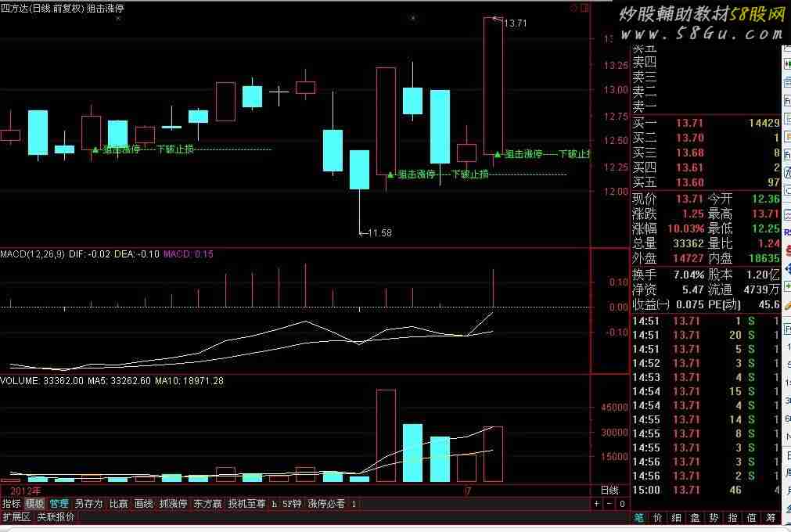
Task: Click the 扩展区 expansion area button
Action: (16, 516)
